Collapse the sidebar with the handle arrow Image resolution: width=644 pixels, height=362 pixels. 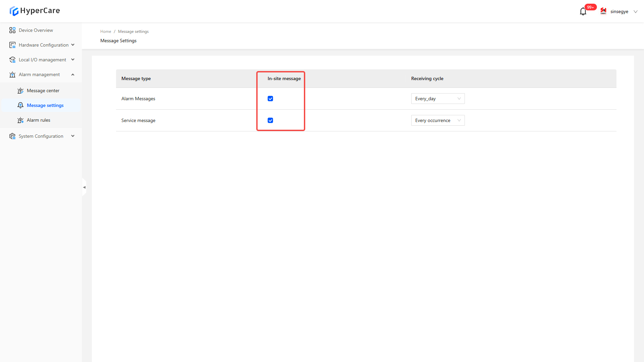click(84, 187)
